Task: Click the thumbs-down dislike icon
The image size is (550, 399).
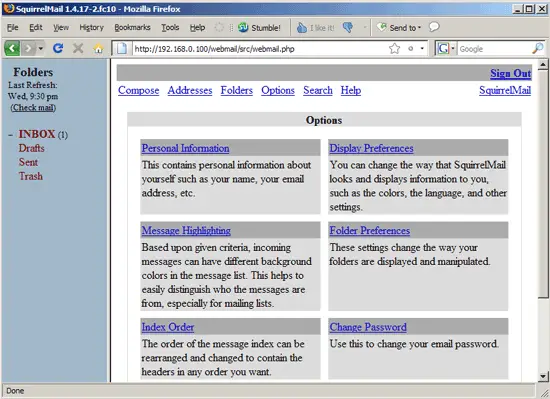Action: [x=348, y=28]
